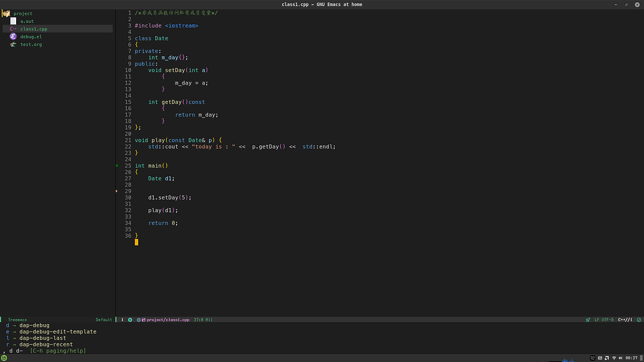
Task: Click the Treemacs label in the modeline
Action: 17,320
